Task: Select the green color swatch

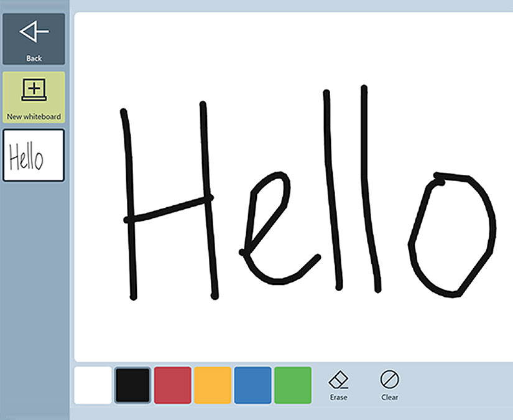Action: [293, 385]
